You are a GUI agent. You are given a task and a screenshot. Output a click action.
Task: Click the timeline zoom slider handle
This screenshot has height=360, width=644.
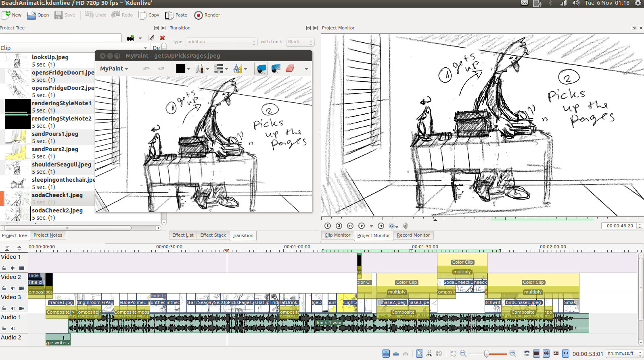point(487,354)
